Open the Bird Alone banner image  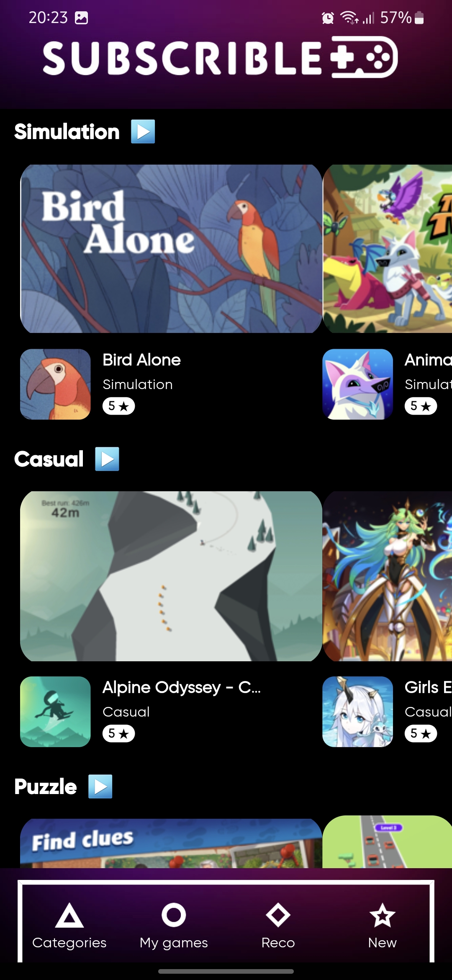[x=171, y=249]
